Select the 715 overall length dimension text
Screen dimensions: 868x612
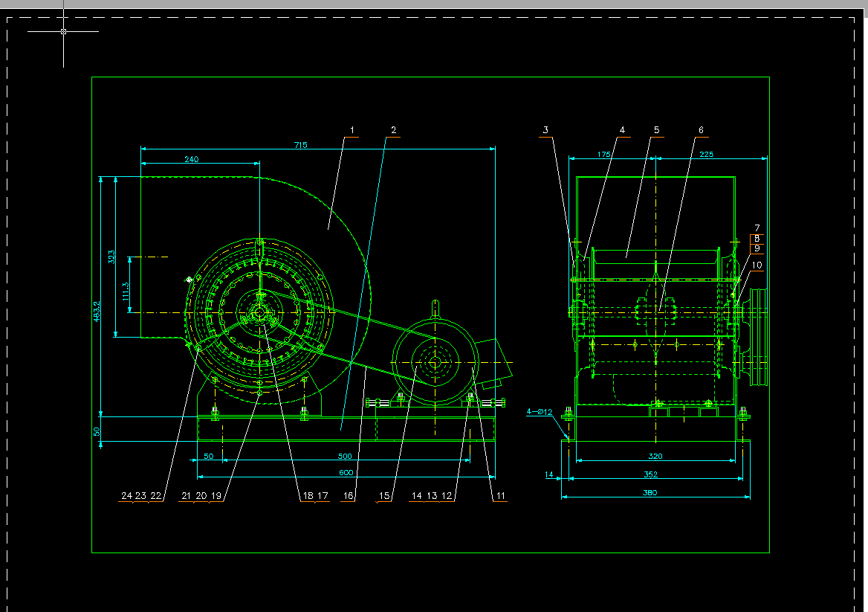[300, 145]
